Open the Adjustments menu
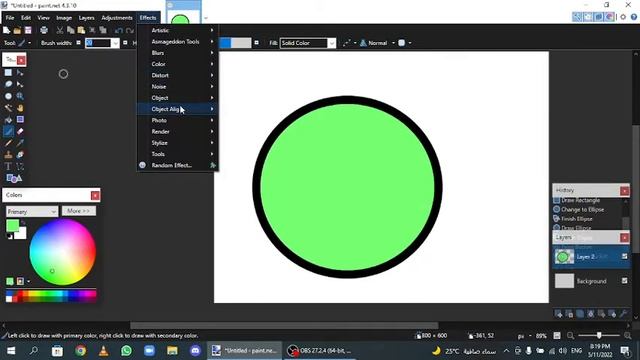 (x=117, y=18)
